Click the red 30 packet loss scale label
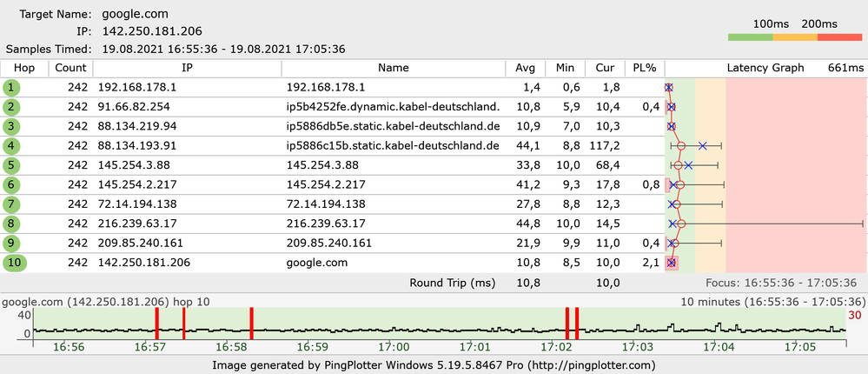The height and width of the screenshot is (374, 868). point(854,315)
